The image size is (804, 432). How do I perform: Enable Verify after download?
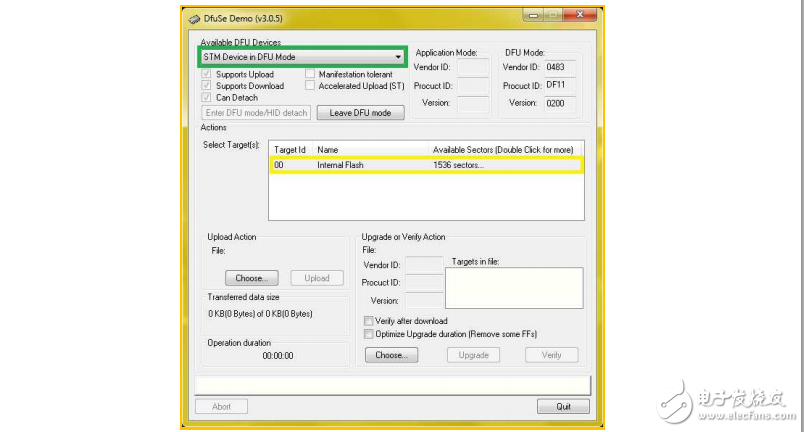coord(369,321)
